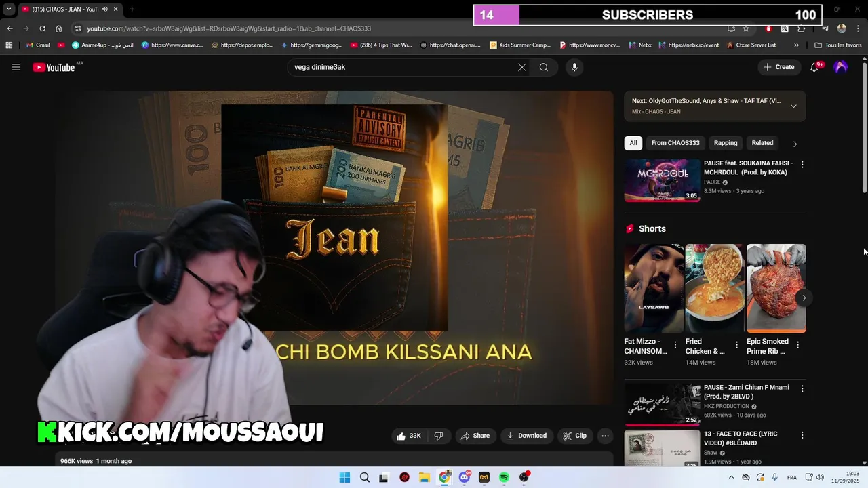Open options for Epic Smoked Prime Rib short
This screenshot has width=868, height=488.
(x=797, y=345)
